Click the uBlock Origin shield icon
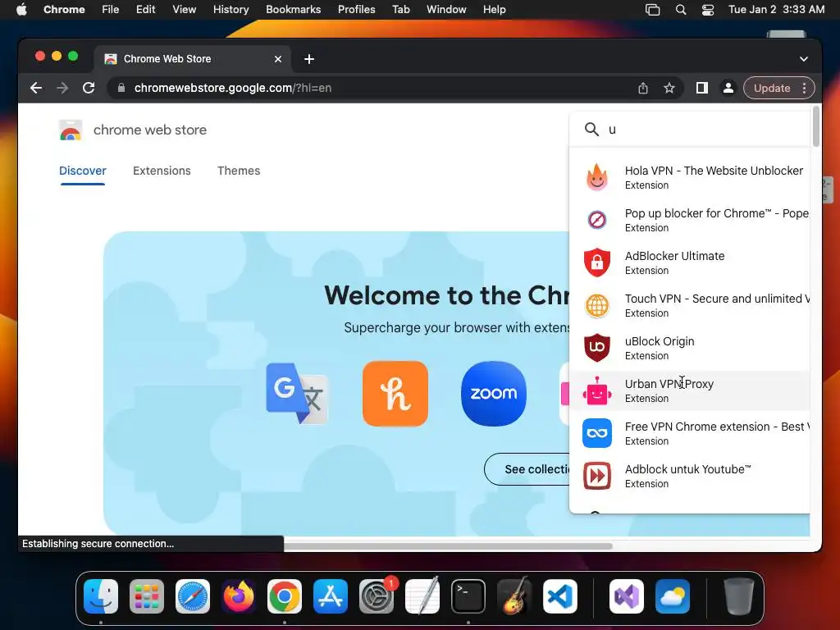Screen dimensions: 840x630 coord(597,348)
